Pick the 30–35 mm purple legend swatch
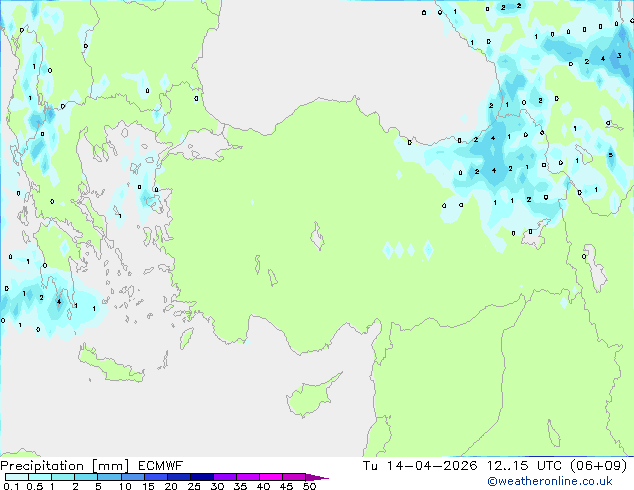634x490 pixels. point(225,477)
